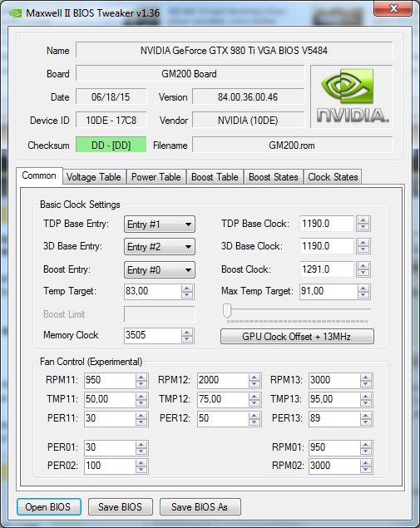Click the NVIDIA app icon in title bar
Viewport: 420px width, 528px height.
pyautogui.click(x=15, y=13)
